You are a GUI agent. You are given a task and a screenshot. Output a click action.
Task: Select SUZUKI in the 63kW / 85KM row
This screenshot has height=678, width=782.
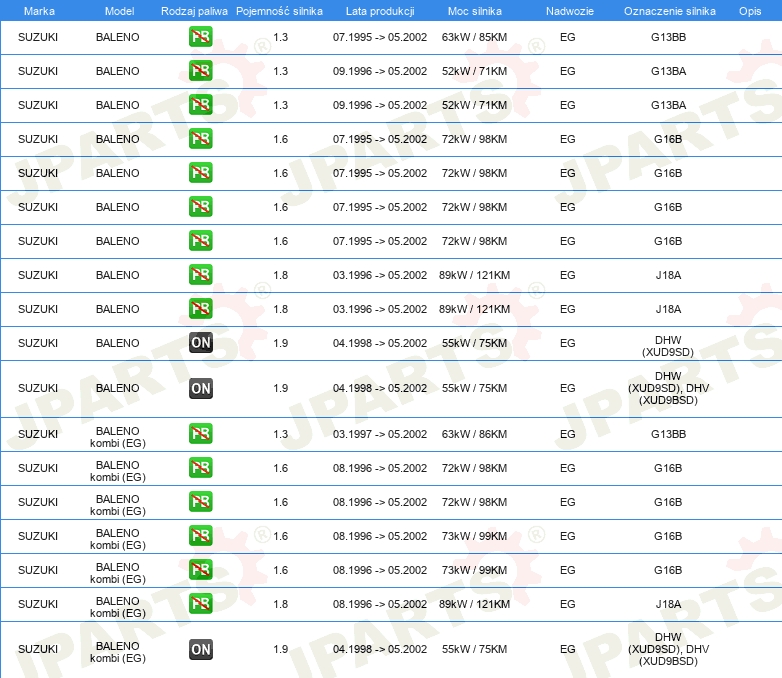pyautogui.click(x=38, y=37)
